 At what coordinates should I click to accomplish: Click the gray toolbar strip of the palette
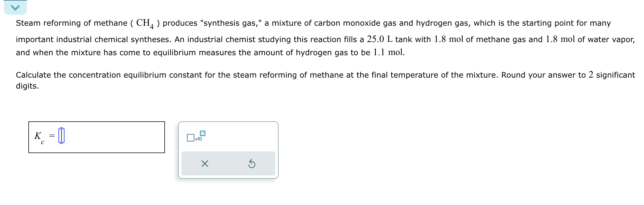[228, 163]
